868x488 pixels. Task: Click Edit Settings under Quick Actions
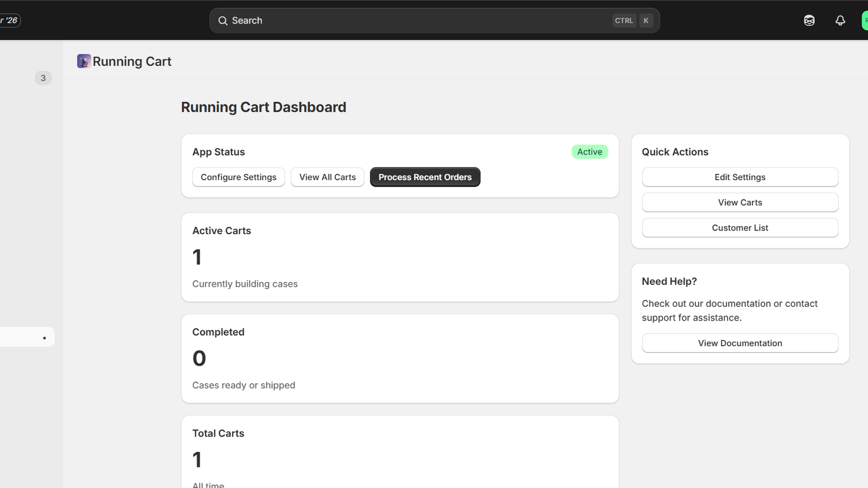click(x=740, y=177)
